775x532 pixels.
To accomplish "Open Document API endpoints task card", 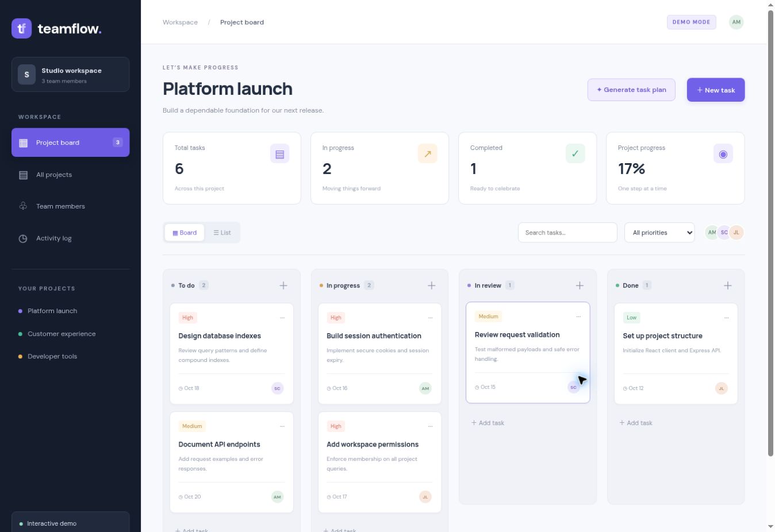I will (x=232, y=462).
